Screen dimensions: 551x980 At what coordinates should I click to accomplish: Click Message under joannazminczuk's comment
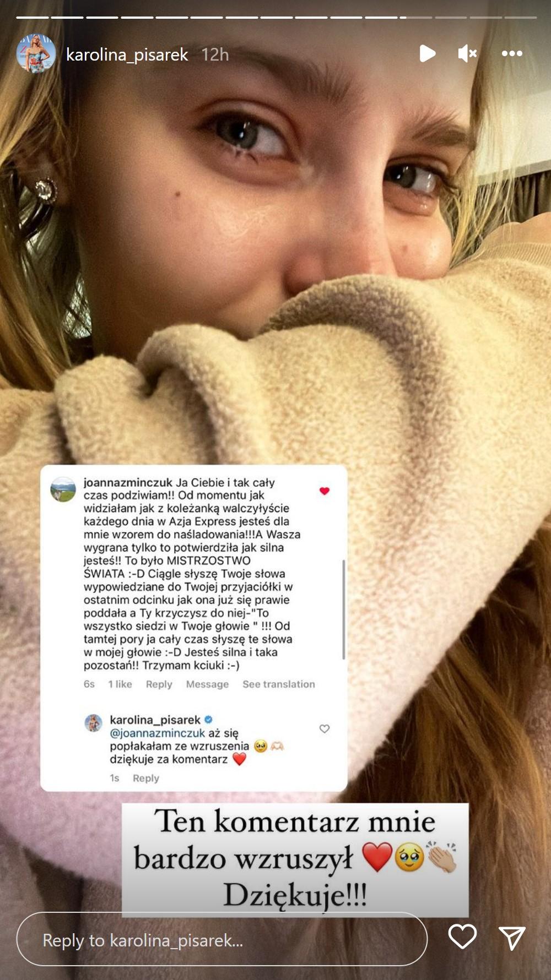coord(207,684)
